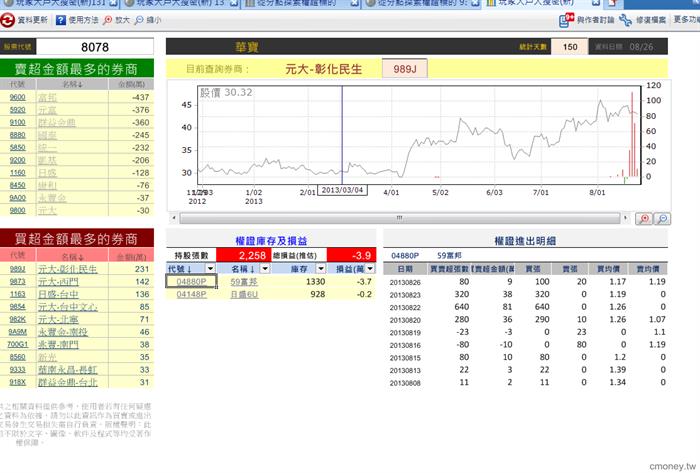Click right arrow of chart horizontal scrollbar
This screenshot has width=700, height=473.
click(625, 218)
